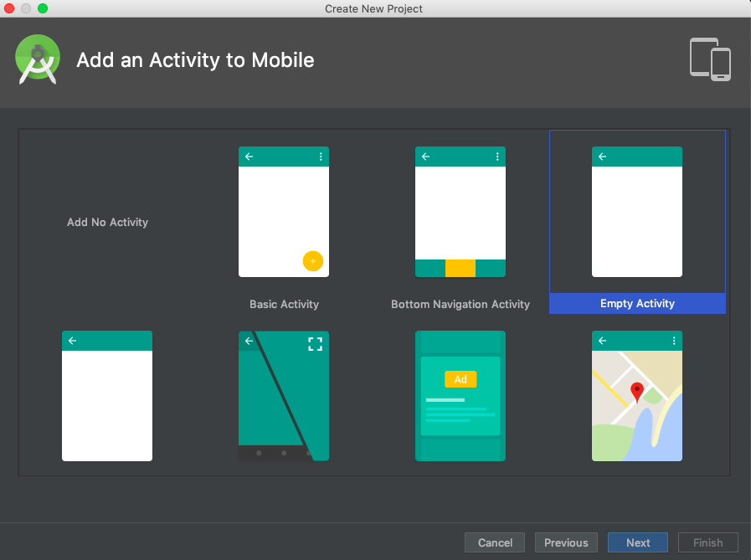Click the back arrow in the Empty Activity preview

tap(603, 157)
